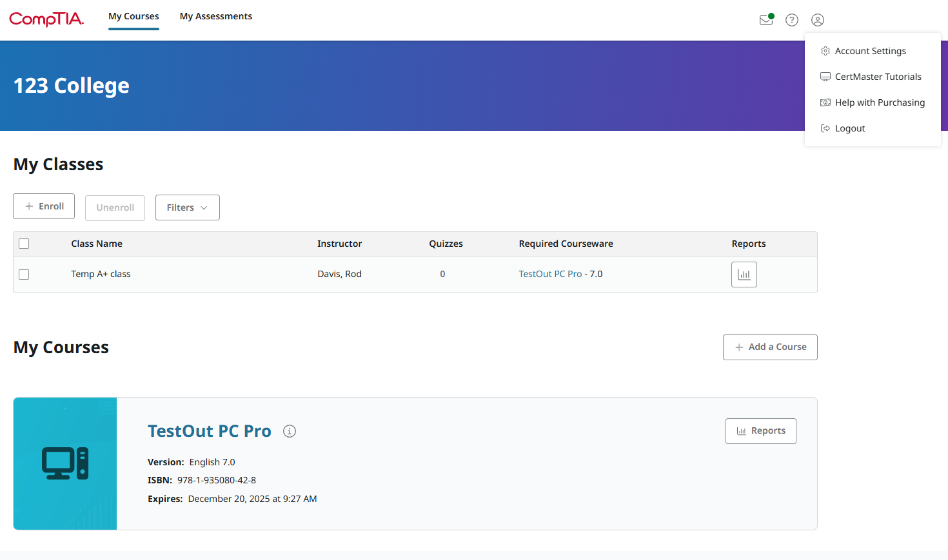This screenshot has width=948, height=560.
Task: Click the TestOut PC Pro computer thumbnail
Action: 65,463
